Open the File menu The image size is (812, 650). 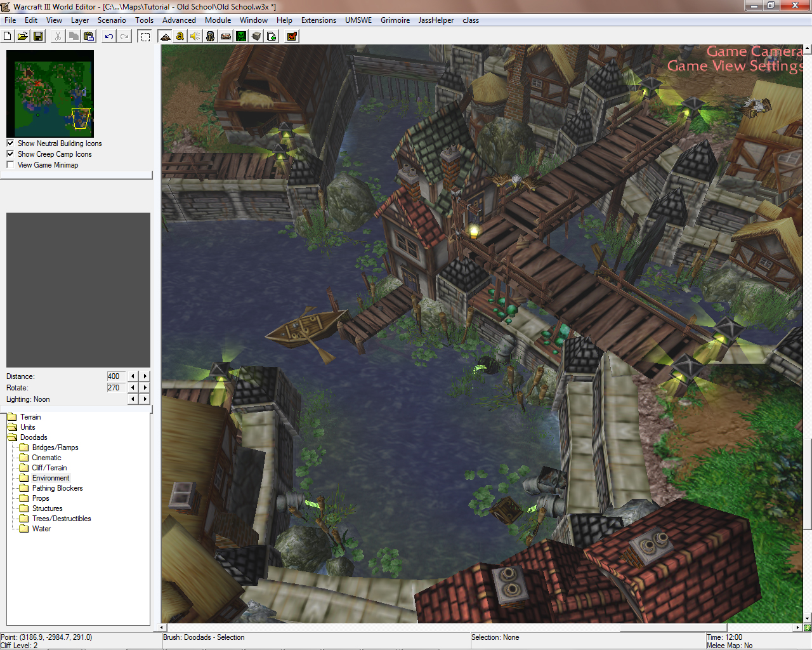(10, 20)
